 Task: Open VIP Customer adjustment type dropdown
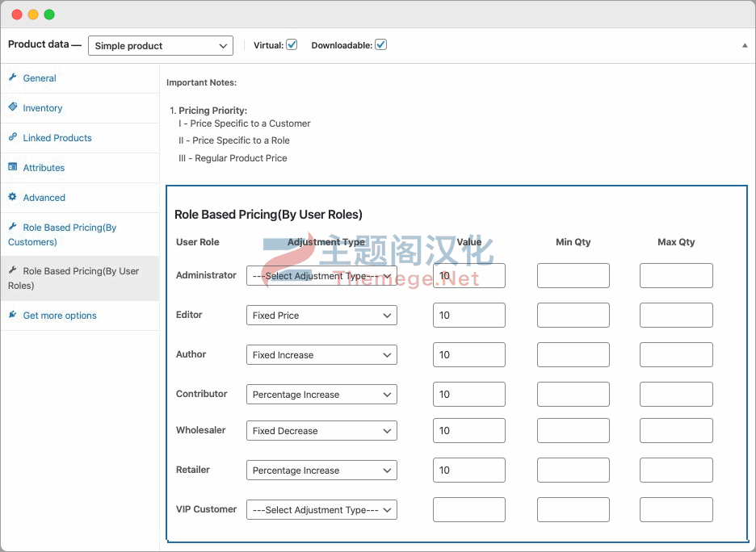[x=321, y=509]
